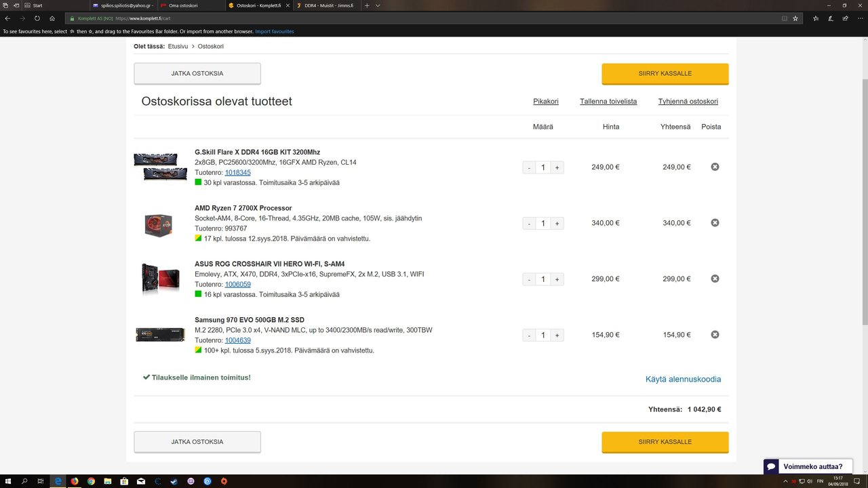Open Mail app from taskbar
The width and height of the screenshot is (868, 488).
coord(141,481)
